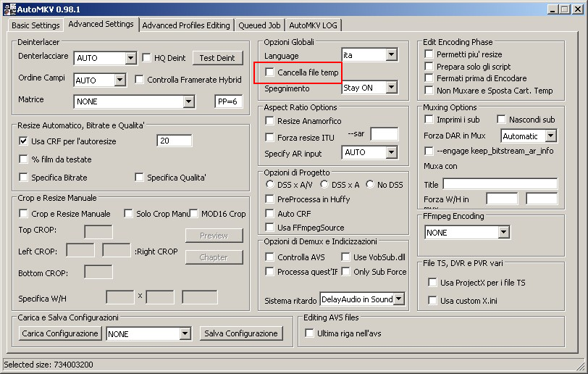Expand the Ordine Campi dropdown

(x=120, y=80)
